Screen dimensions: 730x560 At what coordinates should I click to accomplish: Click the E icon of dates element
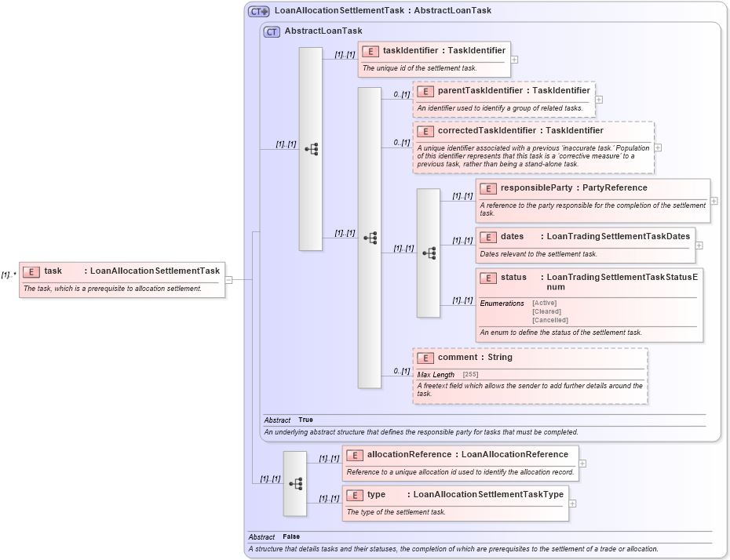(487, 236)
